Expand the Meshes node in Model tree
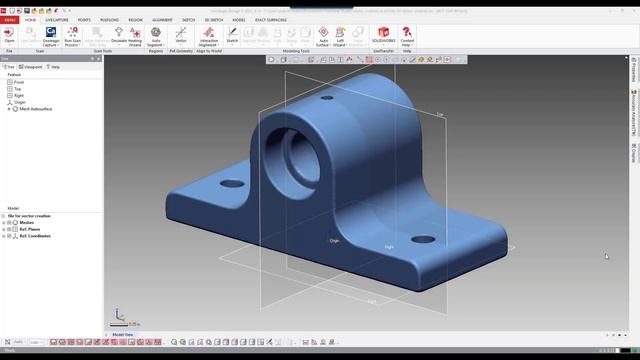Viewport: 640px width, 360px height. [x=4, y=222]
